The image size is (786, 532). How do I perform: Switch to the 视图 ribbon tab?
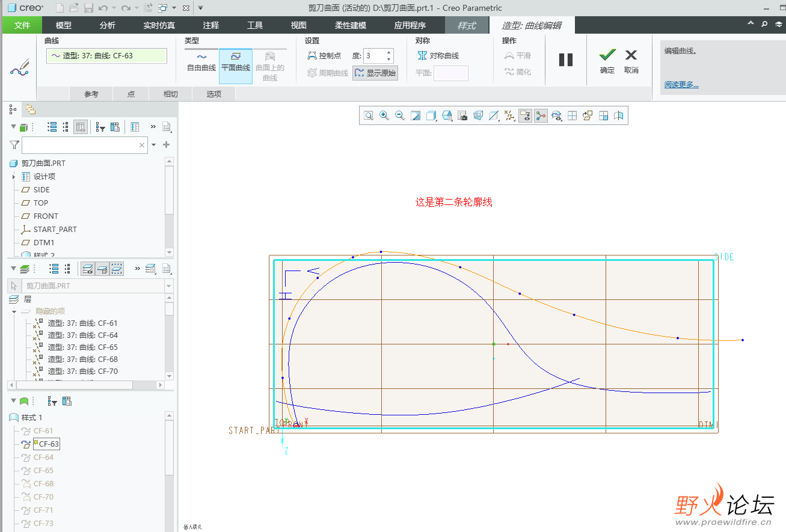(x=298, y=25)
